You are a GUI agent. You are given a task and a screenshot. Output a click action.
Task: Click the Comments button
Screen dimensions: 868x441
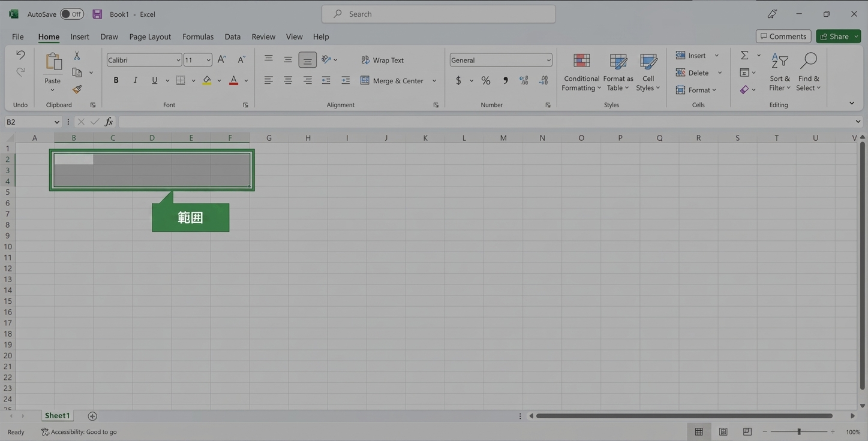[x=783, y=37]
